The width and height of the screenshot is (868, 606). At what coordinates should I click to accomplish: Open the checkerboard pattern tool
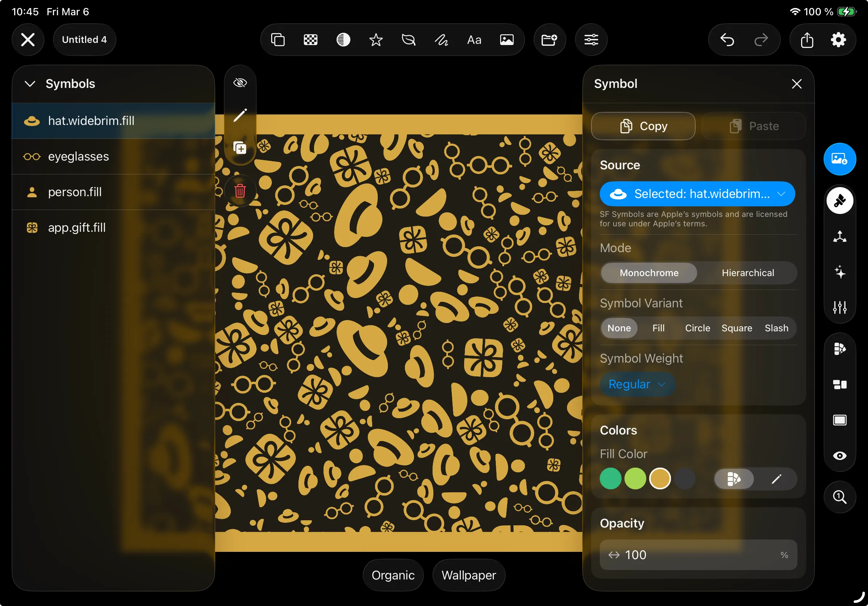(x=310, y=39)
